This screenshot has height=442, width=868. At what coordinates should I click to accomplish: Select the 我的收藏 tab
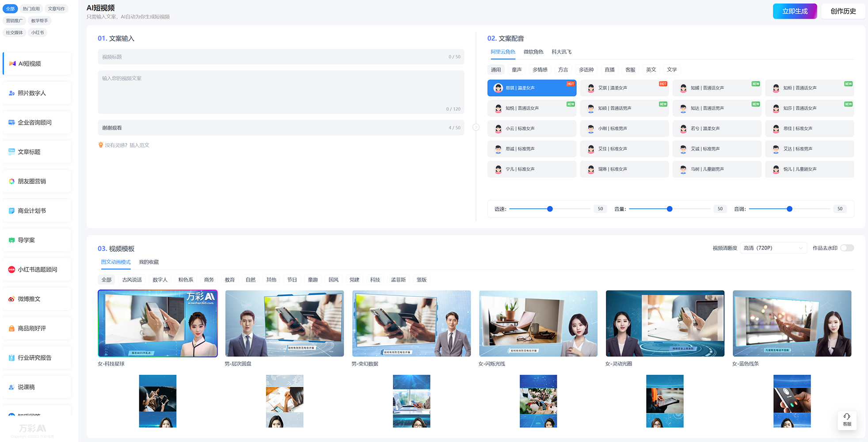148,262
